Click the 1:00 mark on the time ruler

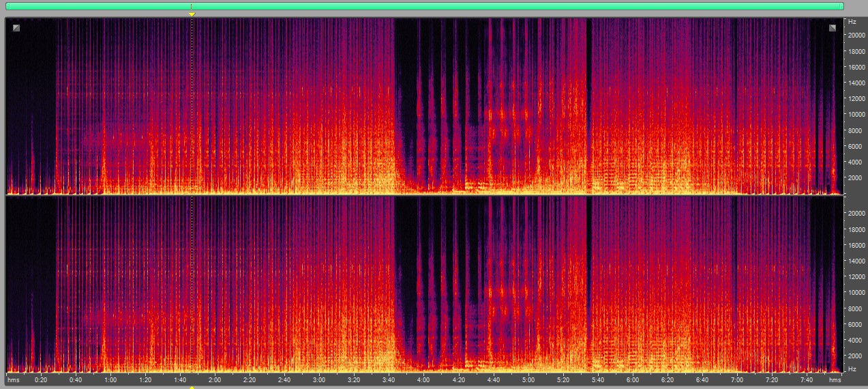click(110, 379)
